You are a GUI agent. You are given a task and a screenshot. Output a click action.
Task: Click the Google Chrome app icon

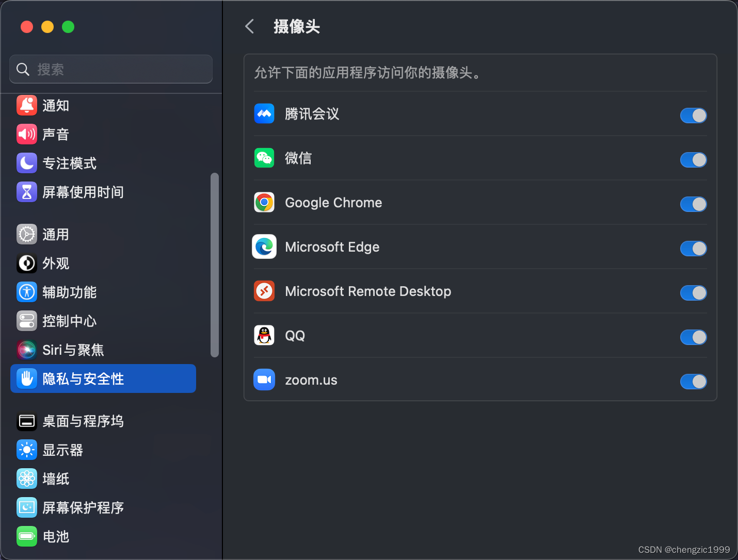(264, 202)
